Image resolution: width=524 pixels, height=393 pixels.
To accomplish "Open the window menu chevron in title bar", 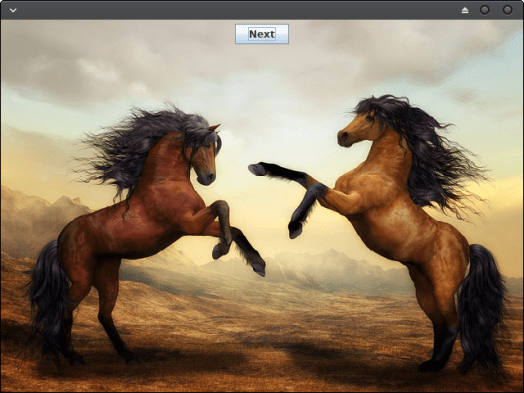I will click(13, 10).
